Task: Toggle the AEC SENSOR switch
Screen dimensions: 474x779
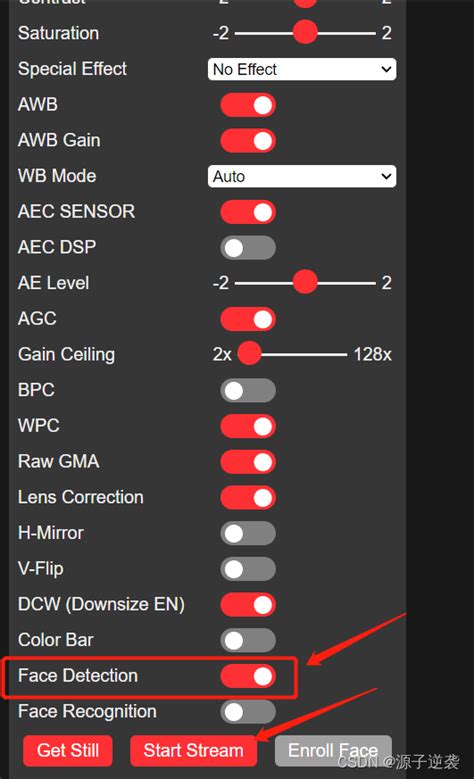Action: click(x=248, y=212)
